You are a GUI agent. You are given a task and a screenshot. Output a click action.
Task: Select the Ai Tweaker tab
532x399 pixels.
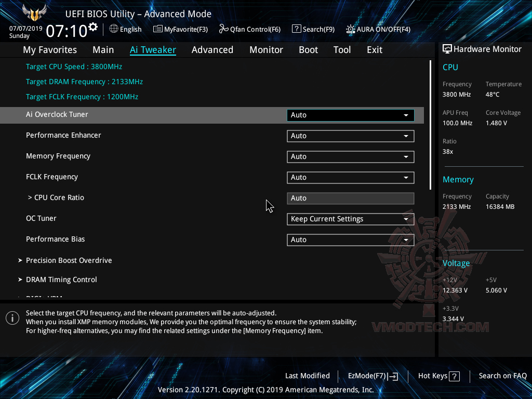tap(153, 50)
